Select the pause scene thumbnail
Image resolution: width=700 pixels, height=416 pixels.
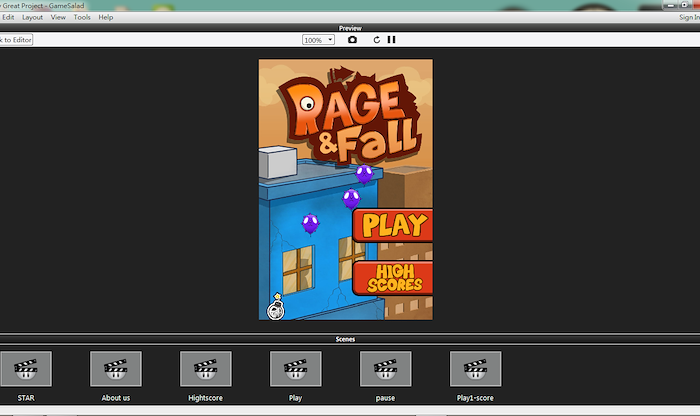pyautogui.click(x=386, y=369)
